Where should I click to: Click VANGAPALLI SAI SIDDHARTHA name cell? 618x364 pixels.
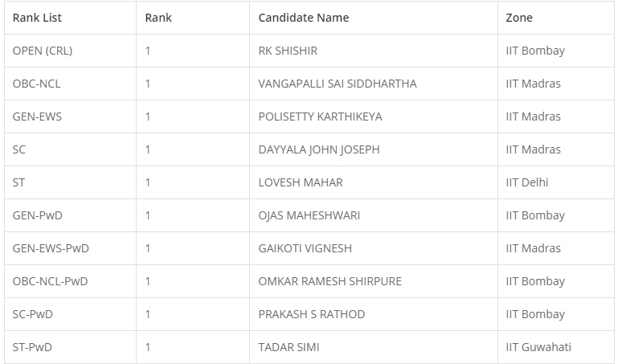tap(337, 84)
